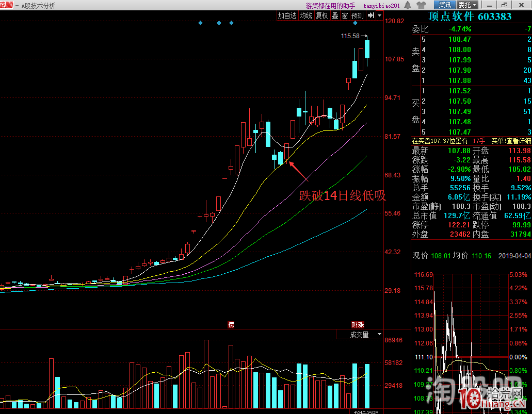Click the 加自选 button
The height and width of the screenshot is (414, 532).
coord(287,15)
